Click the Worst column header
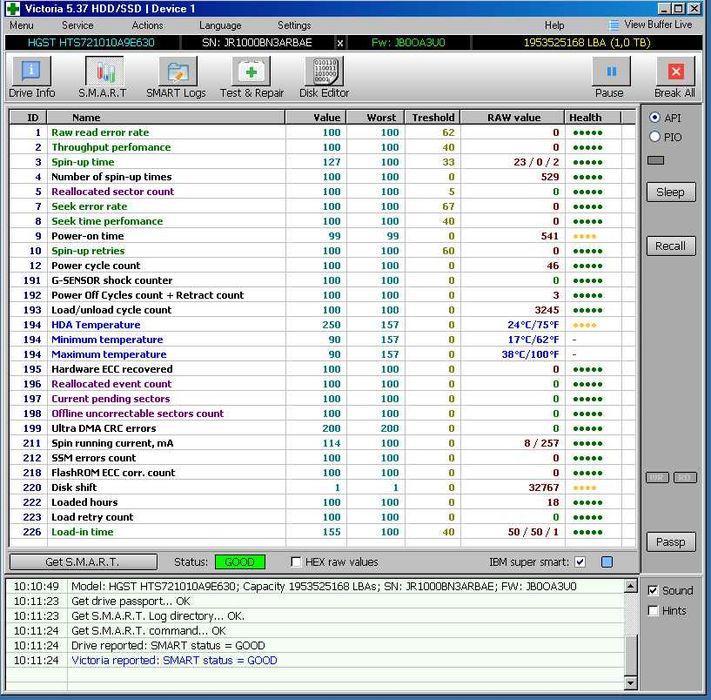Viewport: 711px width, 700px height. 375,117
